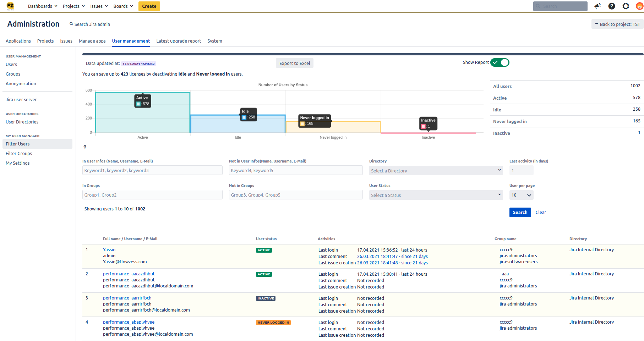Image resolution: width=644 pixels, height=341 pixels.
Task: Open the Select a Status dropdown
Action: (x=436, y=195)
